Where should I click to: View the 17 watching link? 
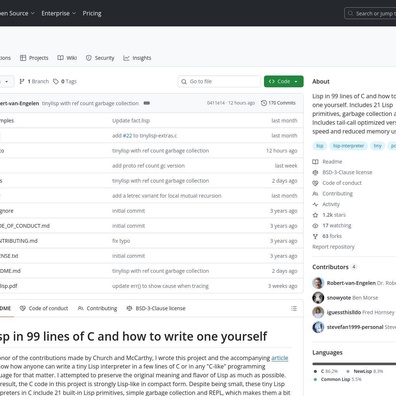(x=332, y=226)
